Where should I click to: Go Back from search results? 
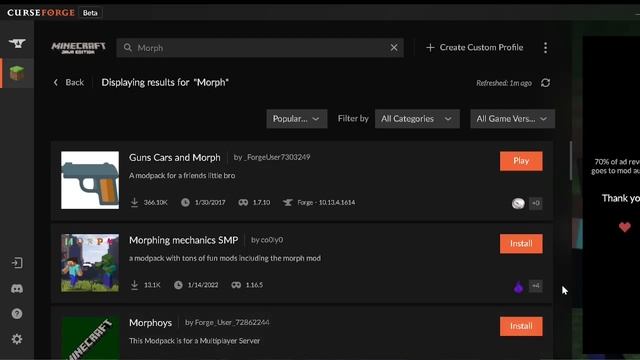point(69,82)
